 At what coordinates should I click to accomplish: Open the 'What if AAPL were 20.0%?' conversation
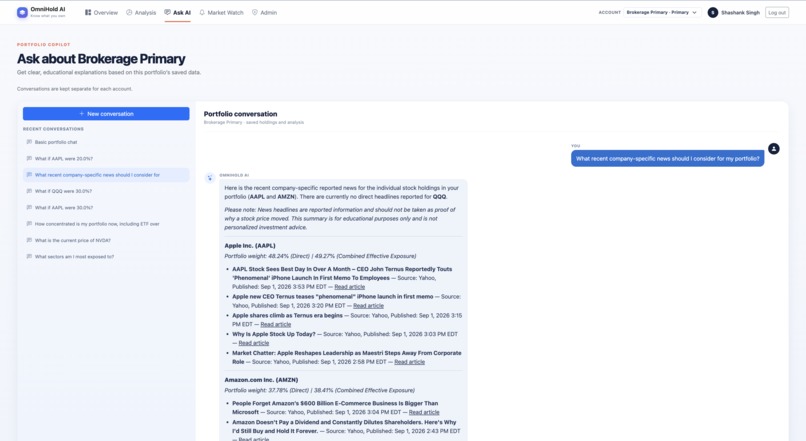click(106, 158)
